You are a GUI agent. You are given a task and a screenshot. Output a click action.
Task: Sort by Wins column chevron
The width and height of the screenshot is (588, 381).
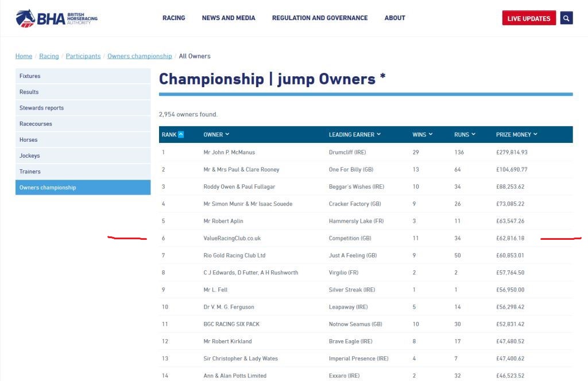(x=431, y=134)
